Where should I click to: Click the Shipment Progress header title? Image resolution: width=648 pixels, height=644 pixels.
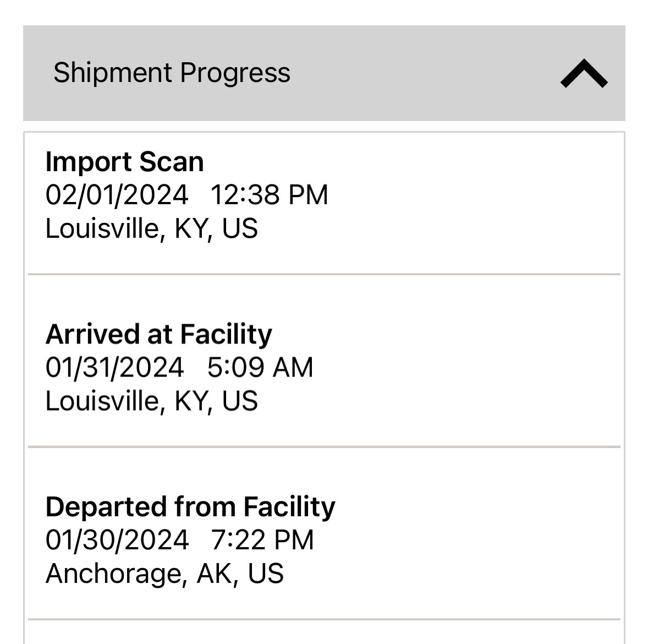(172, 73)
